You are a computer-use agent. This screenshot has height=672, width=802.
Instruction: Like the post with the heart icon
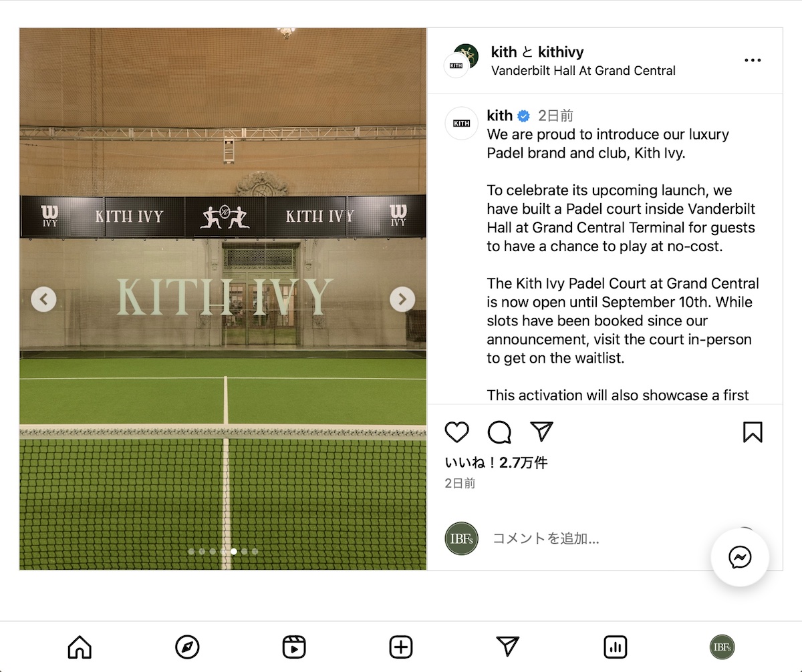point(457,432)
